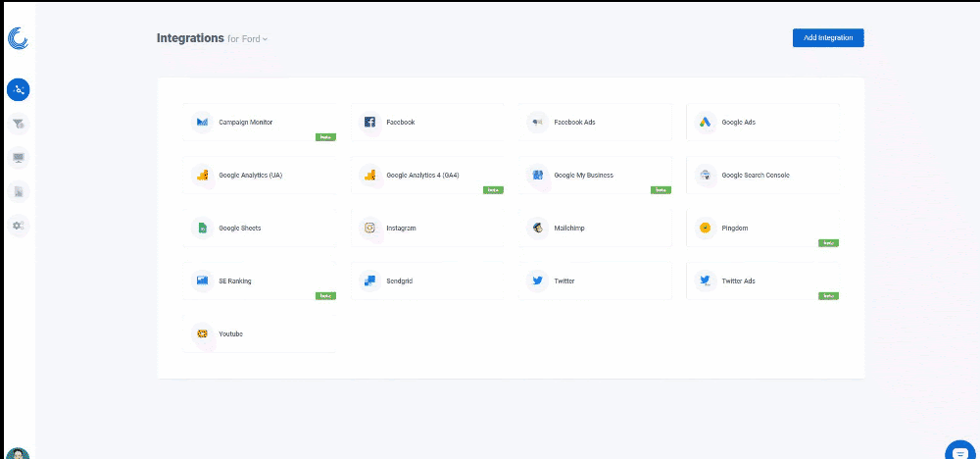Viewport: 980px width, 459px height.
Task: Click the Add Integration button
Action: [x=828, y=37]
